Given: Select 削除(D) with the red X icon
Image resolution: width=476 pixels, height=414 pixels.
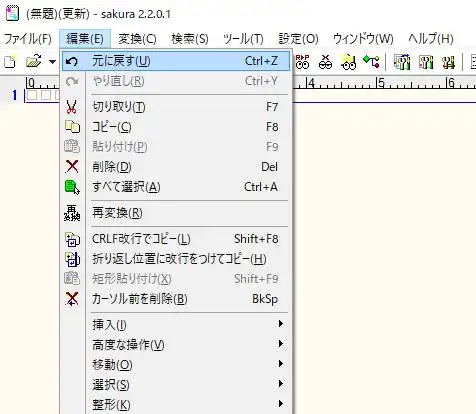Looking at the screenshot, I should pyautogui.click(x=176, y=167).
